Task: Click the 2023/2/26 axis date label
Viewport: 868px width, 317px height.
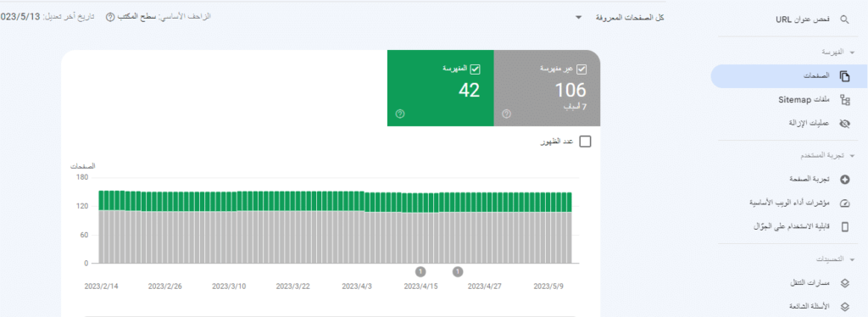Action: coord(165,286)
